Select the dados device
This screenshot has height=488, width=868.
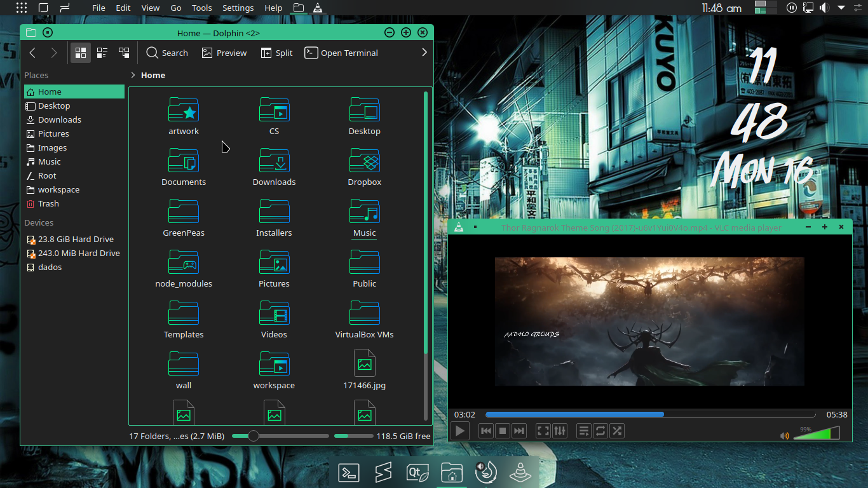[74, 267]
